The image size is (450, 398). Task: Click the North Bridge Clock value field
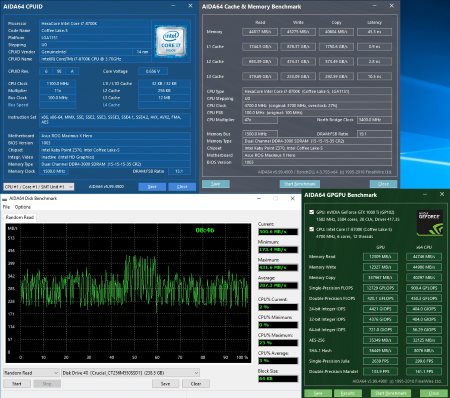point(374,120)
